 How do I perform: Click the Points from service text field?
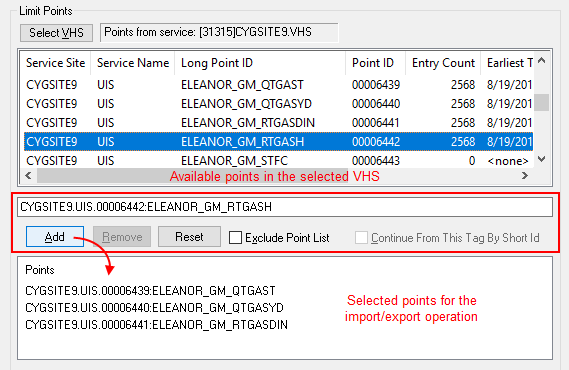(x=219, y=32)
